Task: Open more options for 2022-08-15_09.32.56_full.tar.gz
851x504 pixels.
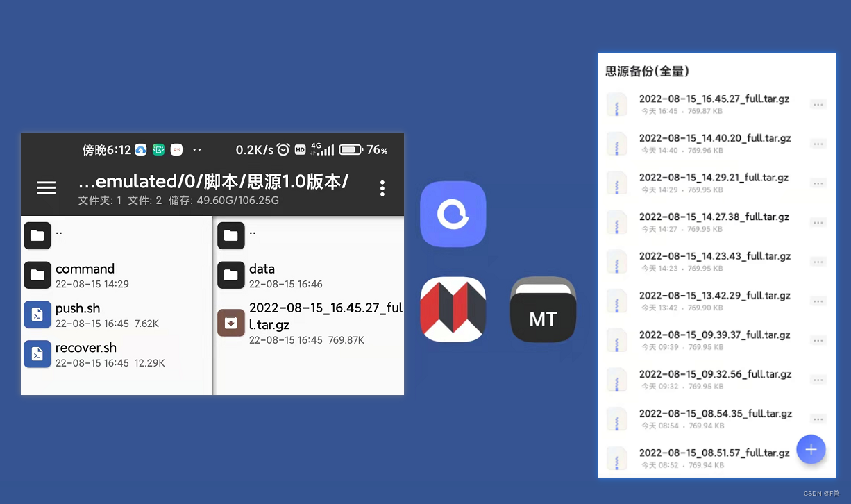Action: 818,380
